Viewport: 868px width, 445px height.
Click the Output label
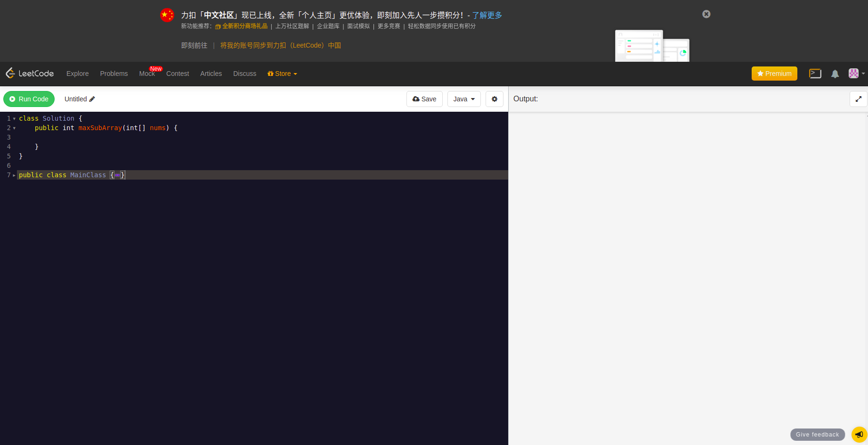[x=526, y=99]
